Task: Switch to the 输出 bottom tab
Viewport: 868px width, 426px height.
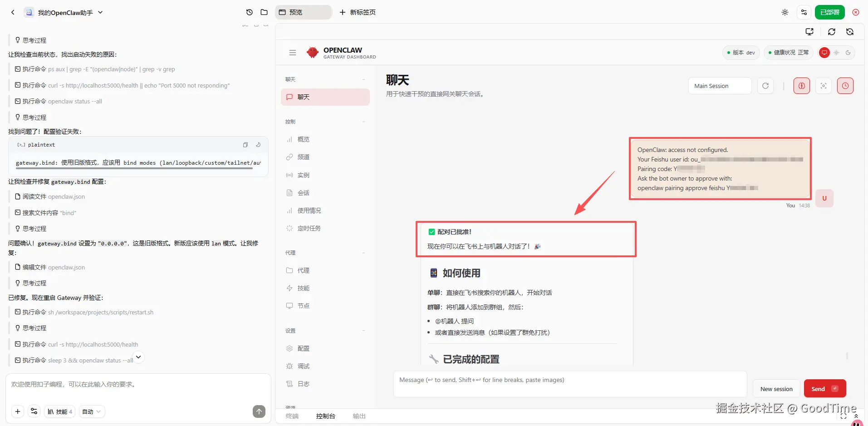Action: (x=359, y=416)
